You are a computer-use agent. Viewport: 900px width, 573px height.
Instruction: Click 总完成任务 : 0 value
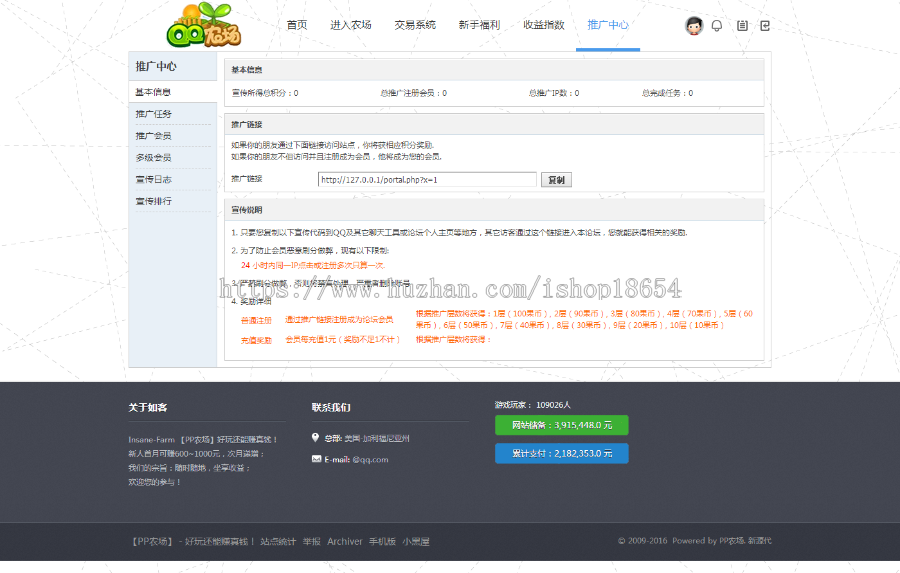(x=667, y=92)
